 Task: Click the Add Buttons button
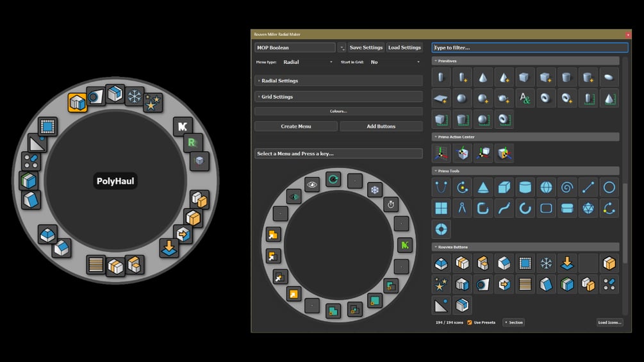pyautogui.click(x=381, y=126)
